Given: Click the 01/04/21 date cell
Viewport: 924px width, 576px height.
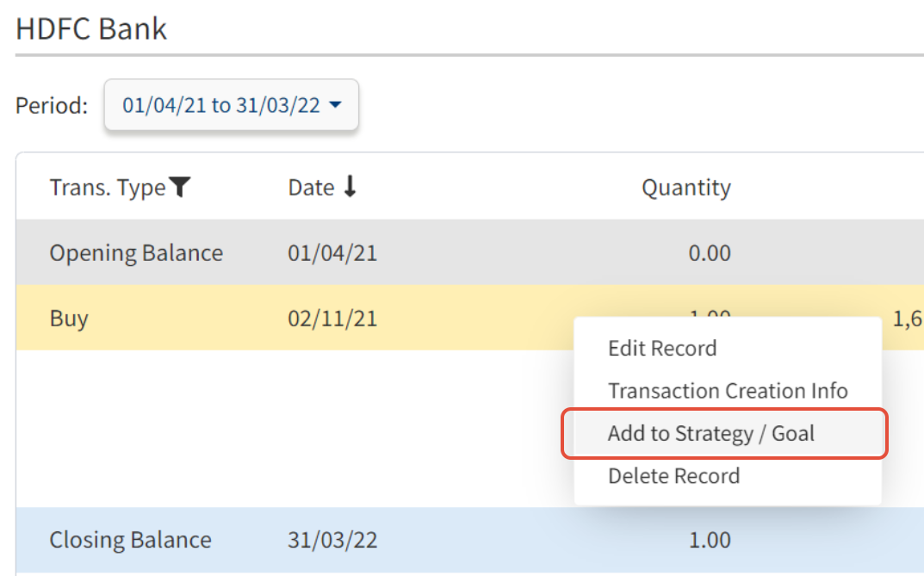Looking at the screenshot, I should pyautogui.click(x=332, y=253).
